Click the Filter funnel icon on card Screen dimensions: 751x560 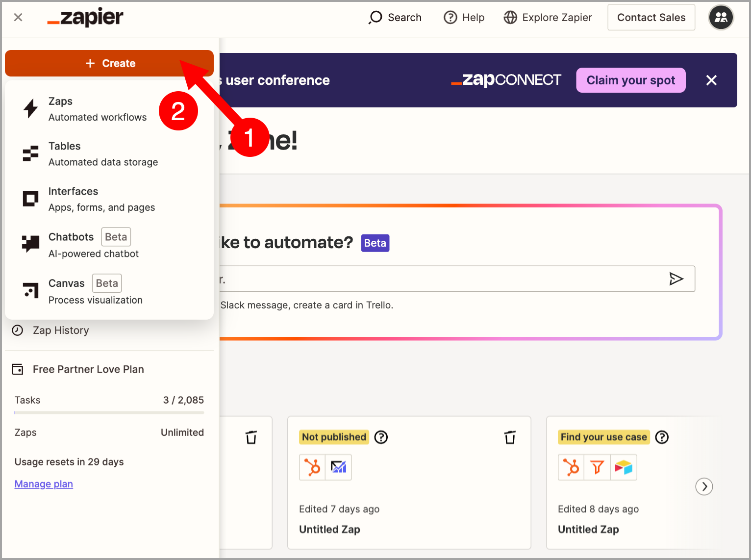pos(597,467)
